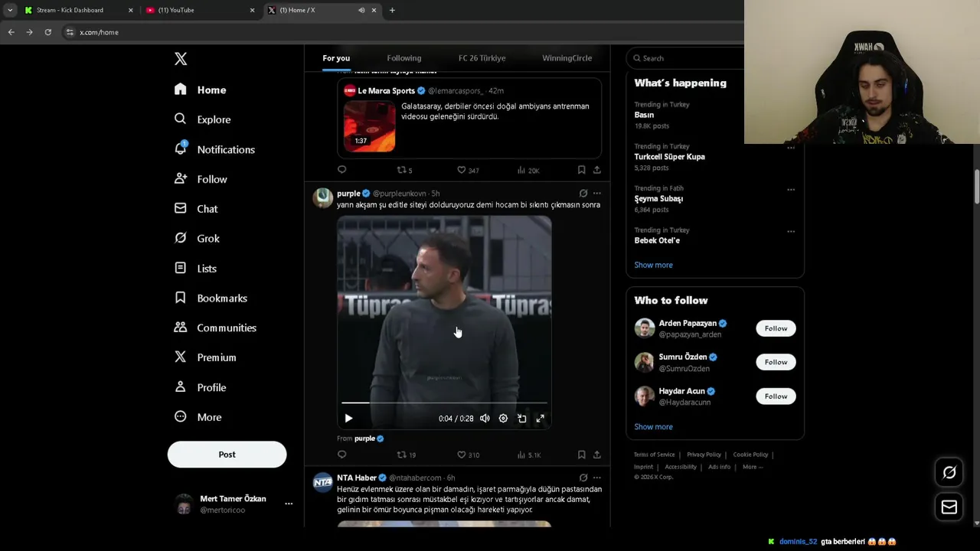
Task: Open Terms of Service link
Action: pyautogui.click(x=655, y=455)
